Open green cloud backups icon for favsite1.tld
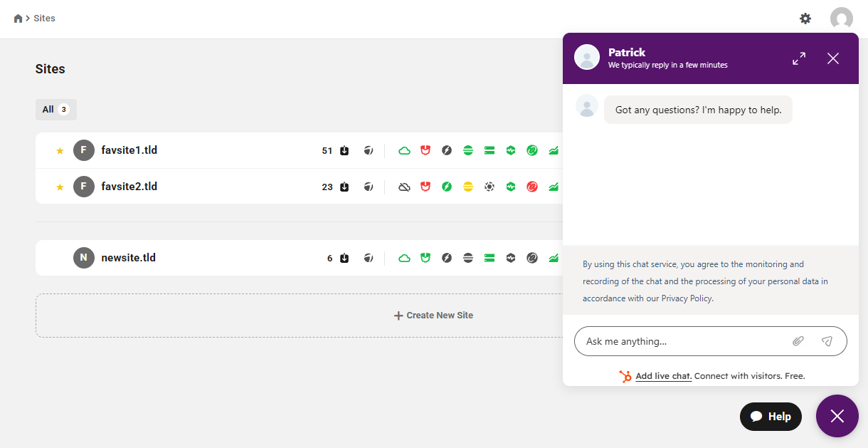This screenshot has height=448, width=868. point(404,150)
